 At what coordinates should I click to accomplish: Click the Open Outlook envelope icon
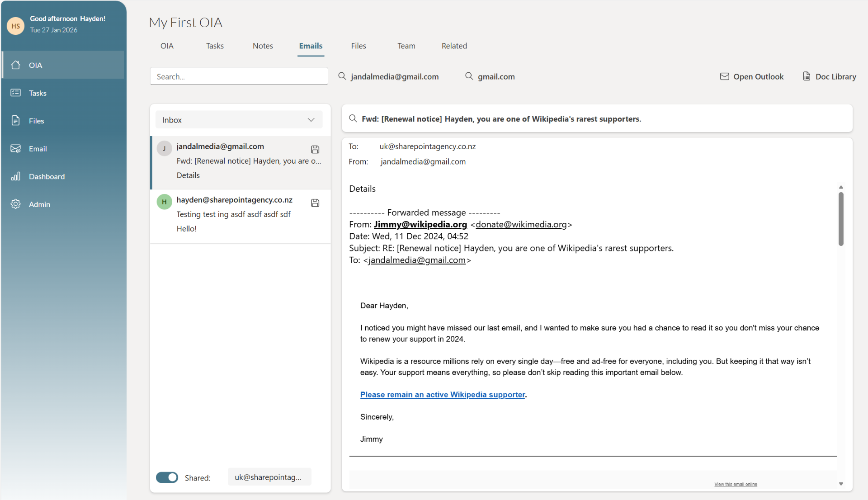[725, 76]
